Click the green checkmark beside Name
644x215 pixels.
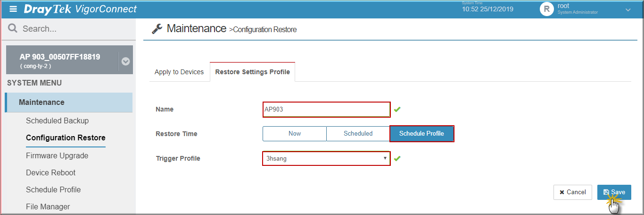click(397, 109)
